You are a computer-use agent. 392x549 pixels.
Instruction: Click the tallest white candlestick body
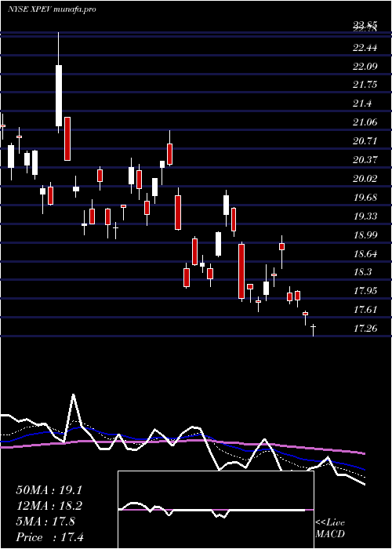pyautogui.click(x=59, y=96)
